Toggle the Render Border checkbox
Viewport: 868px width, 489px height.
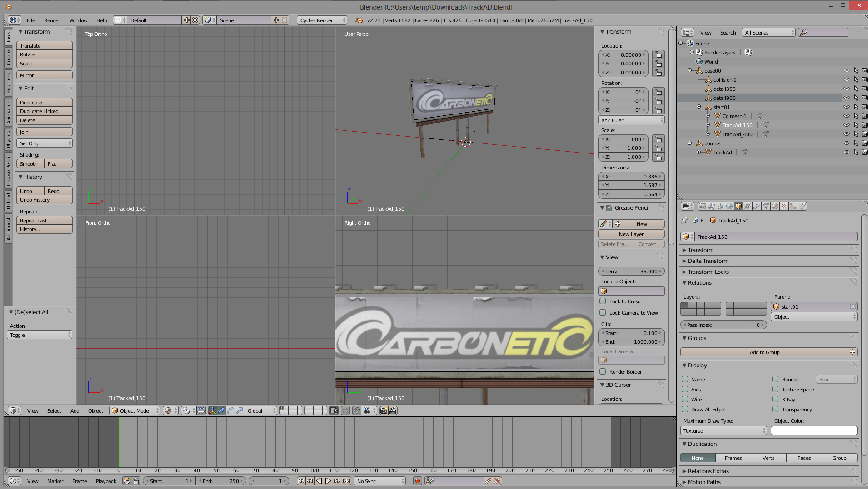click(x=603, y=371)
